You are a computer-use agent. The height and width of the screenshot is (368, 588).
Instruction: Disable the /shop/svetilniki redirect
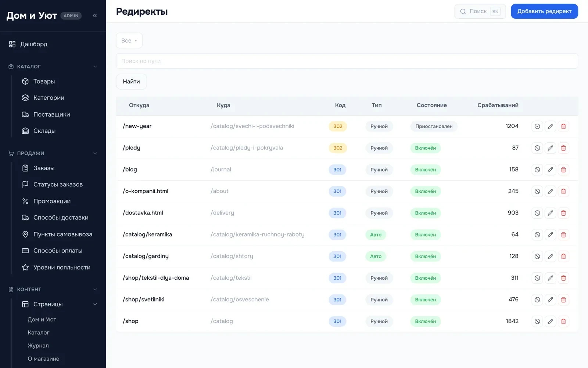click(x=537, y=300)
